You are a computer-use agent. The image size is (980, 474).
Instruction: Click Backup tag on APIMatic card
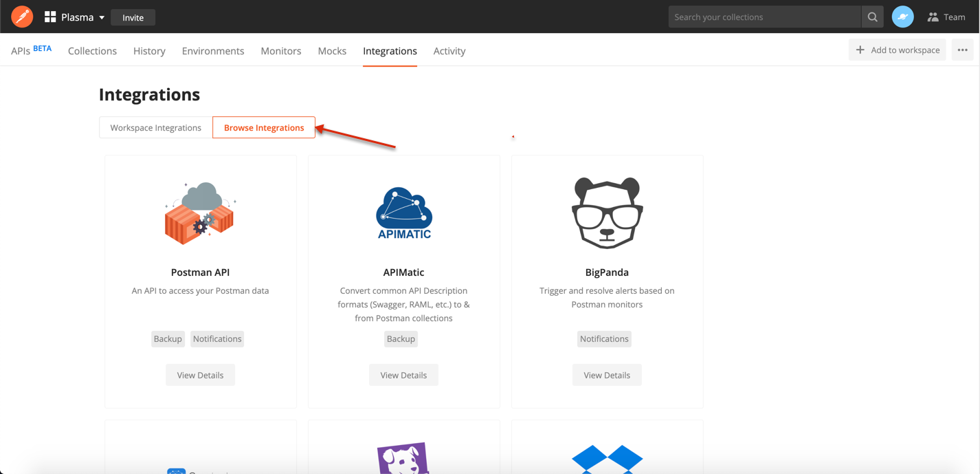pyautogui.click(x=401, y=338)
